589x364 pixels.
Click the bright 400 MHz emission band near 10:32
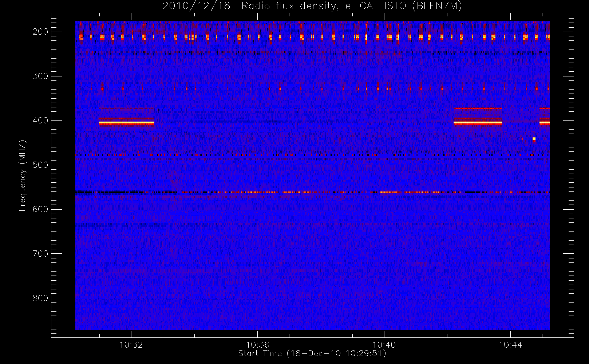(127, 123)
